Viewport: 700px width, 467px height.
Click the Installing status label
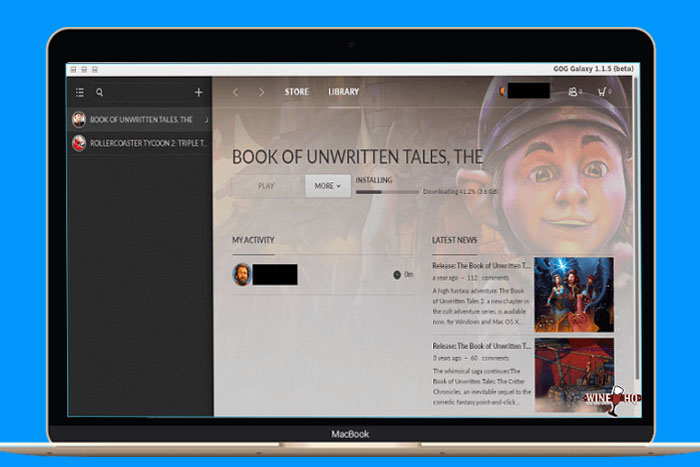(x=374, y=180)
